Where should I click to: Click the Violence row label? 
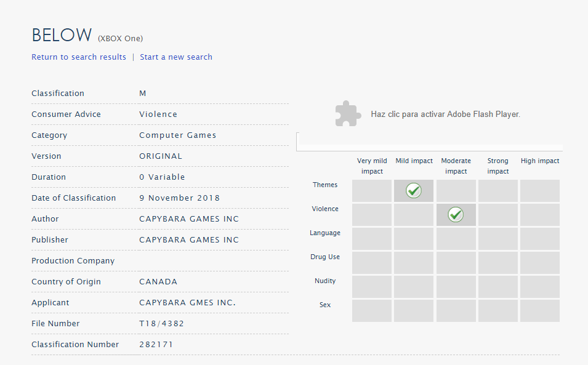324,209
